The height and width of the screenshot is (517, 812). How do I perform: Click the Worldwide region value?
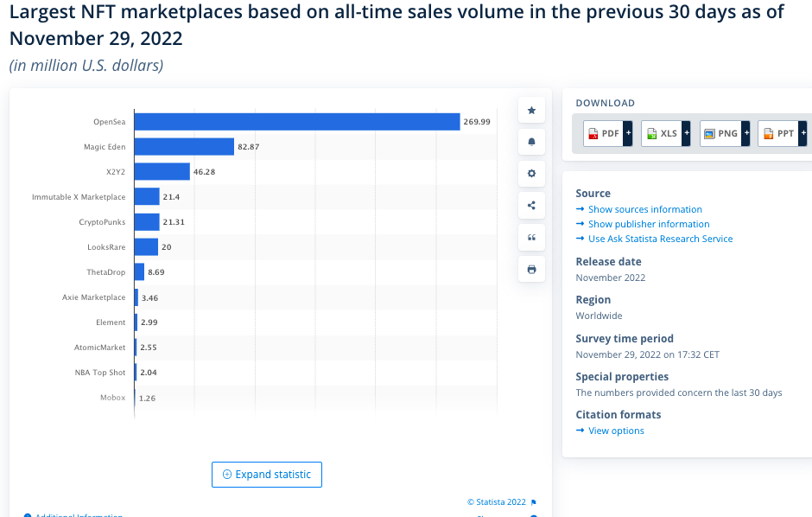(x=599, y=316)
